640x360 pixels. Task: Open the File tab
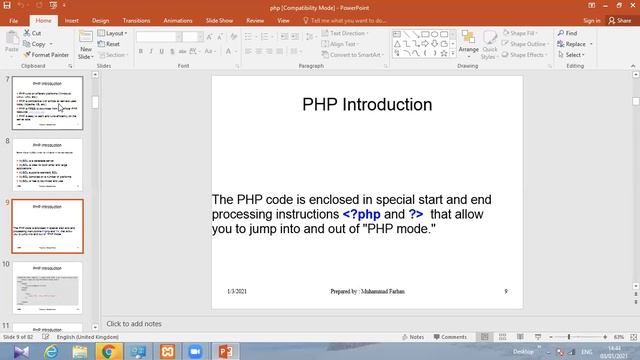[x=13, y=20]
